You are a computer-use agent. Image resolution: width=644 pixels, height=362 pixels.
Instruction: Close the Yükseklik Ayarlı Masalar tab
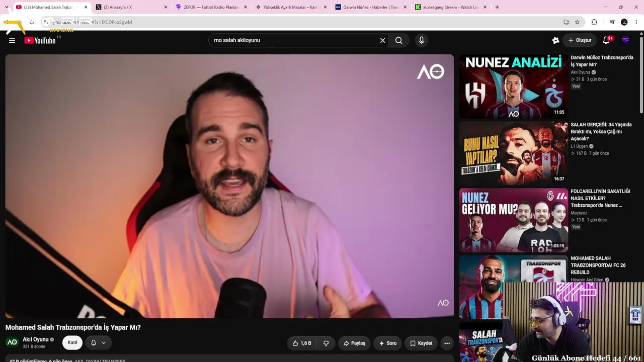326,7
